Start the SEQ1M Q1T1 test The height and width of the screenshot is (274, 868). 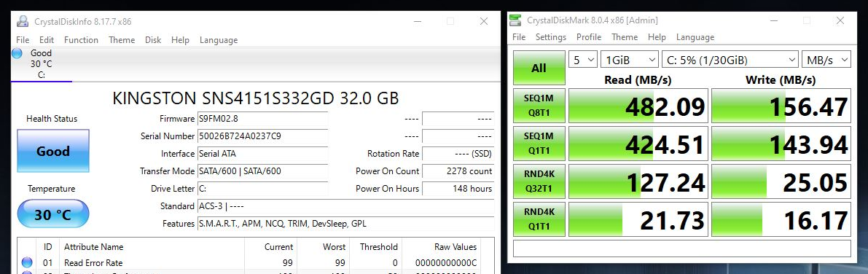(539, 143)
